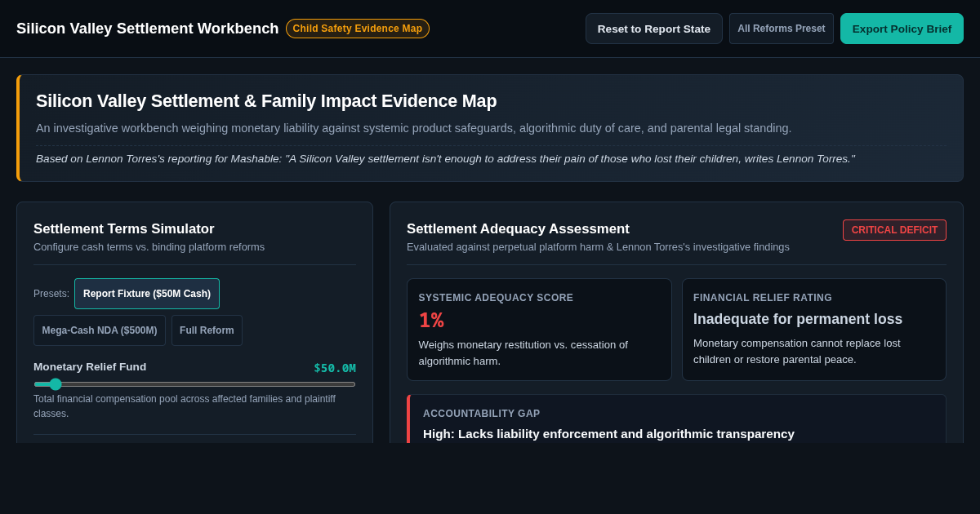Click FINANCIAL RELIEF RATING label
This screenshot has width=980, height=514.
(x=763, y=298)
